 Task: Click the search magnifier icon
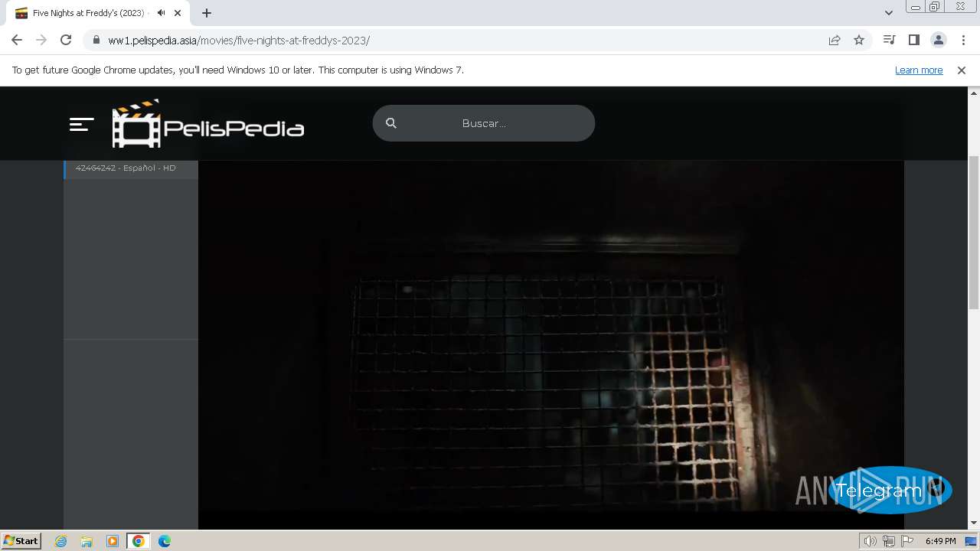coord(391,123)
